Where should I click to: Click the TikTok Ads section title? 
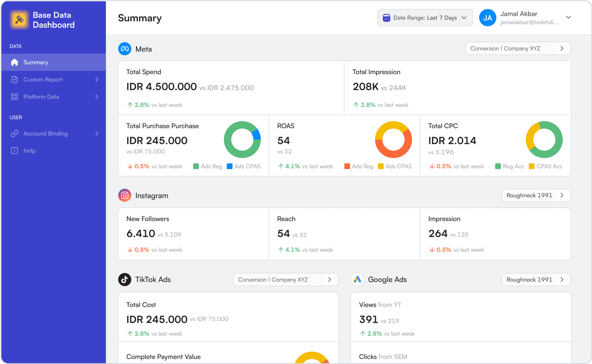tap(153, 280)
